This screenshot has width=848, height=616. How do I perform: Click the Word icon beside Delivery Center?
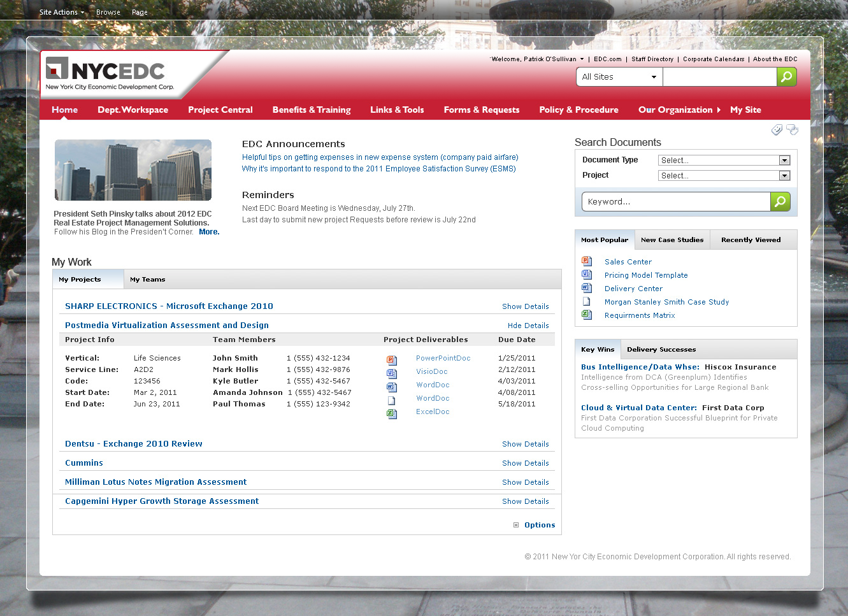(587, 288)
